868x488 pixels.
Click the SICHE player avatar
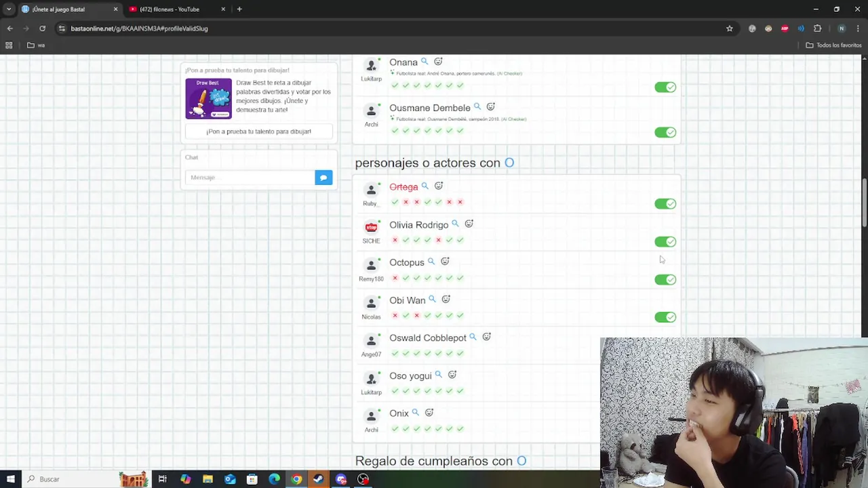pos(371,227)
